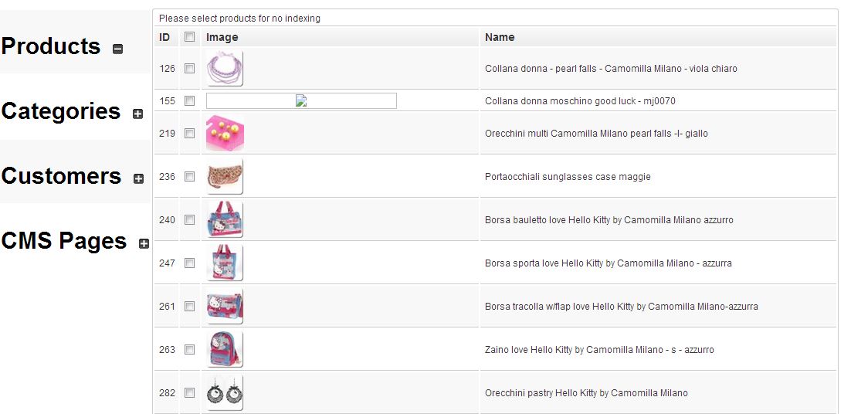
Task: Click the ID column header
Action: [164, 37]
